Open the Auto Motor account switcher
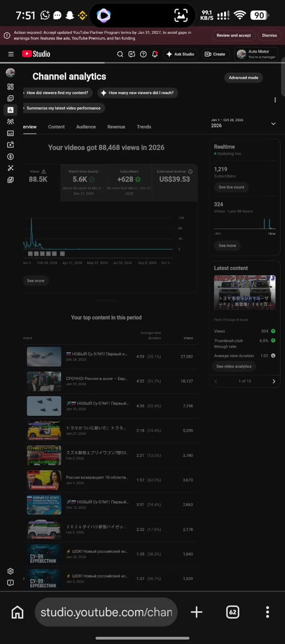Screen dimensions: 285x644 pos(256,54)
